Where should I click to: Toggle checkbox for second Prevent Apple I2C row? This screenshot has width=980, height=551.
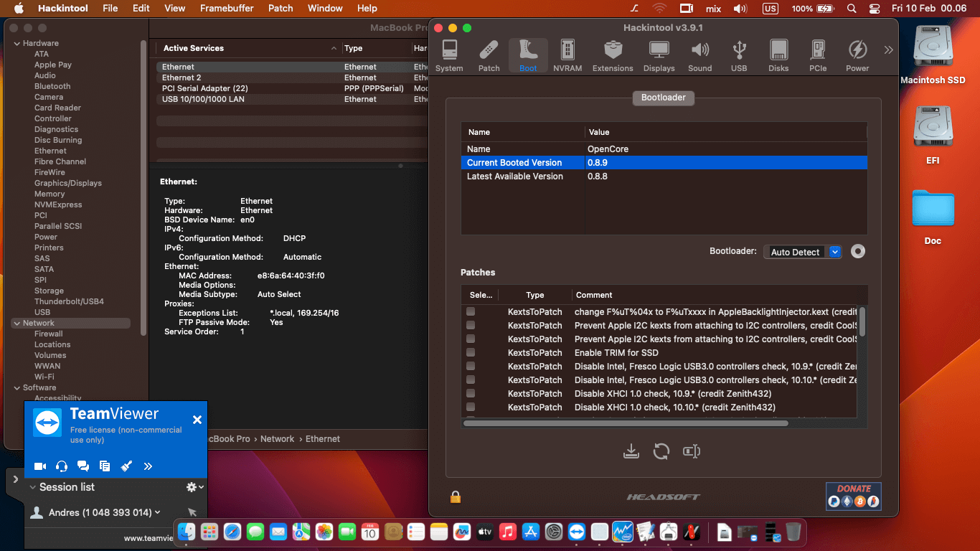click(x=471, y=339)
